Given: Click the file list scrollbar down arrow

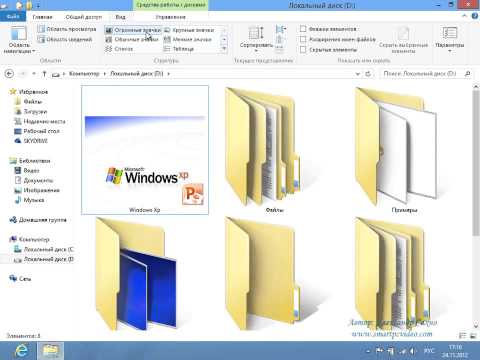Looking at the screenshot, I should point(476,325).
